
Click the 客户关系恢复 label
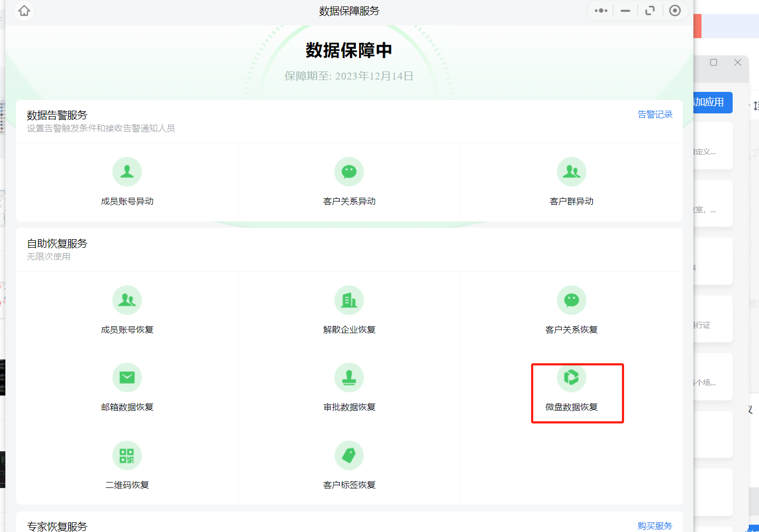571,329
